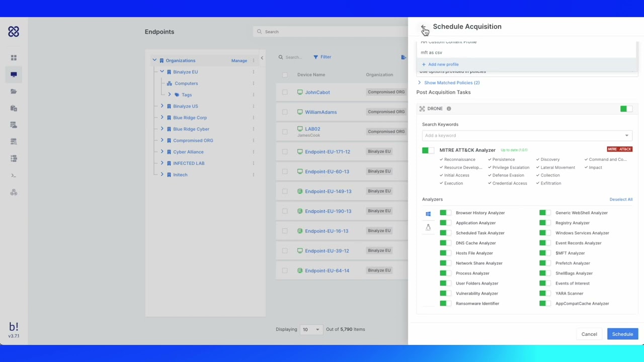Click the Cancel button
This screenshot has width=644, height=362.
click(x=589, y=334)
